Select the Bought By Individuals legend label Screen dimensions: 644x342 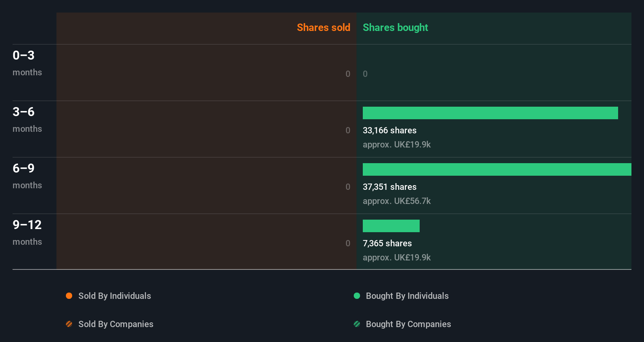point(407,296)
